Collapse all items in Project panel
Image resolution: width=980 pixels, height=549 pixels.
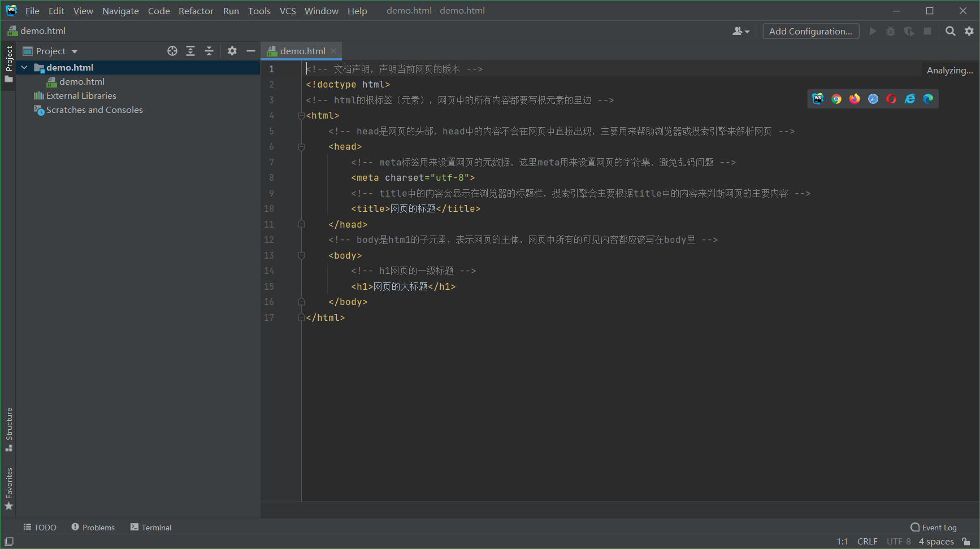click(x=209, y=51)
